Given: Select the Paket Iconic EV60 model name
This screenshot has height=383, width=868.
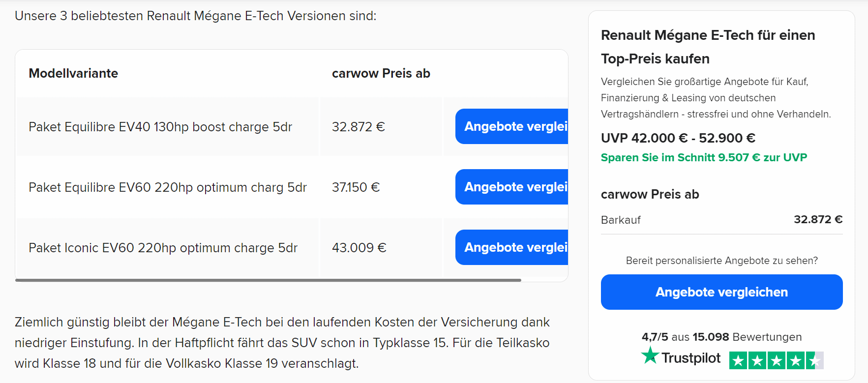Looking at the screenshot, I should (x=163, y=248).
